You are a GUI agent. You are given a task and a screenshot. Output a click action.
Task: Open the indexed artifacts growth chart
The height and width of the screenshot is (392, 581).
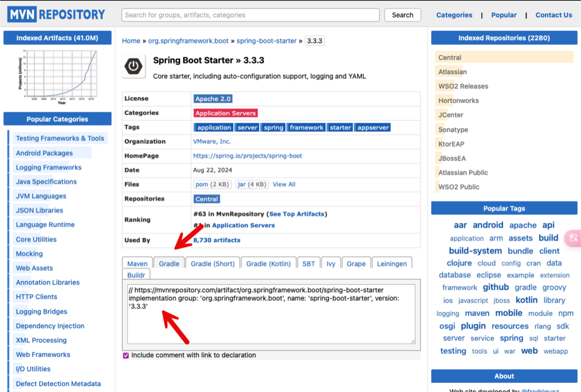[x=59, y=77]
